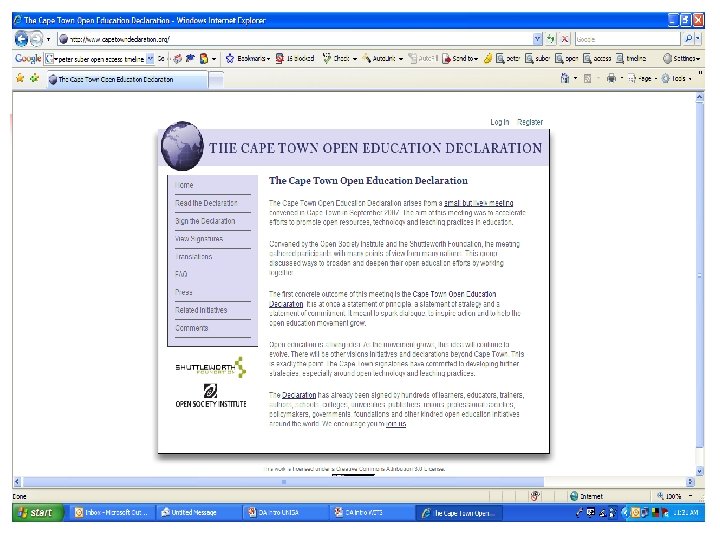Open Read the Declaration sidebar link
The image size is (720, 540).
click(206, 203)
